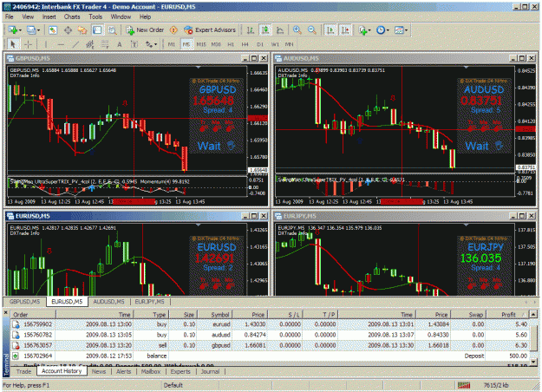Select order 156763057 gbpusd row
Screen dimensions: 542x392
(x=270, y=345)
